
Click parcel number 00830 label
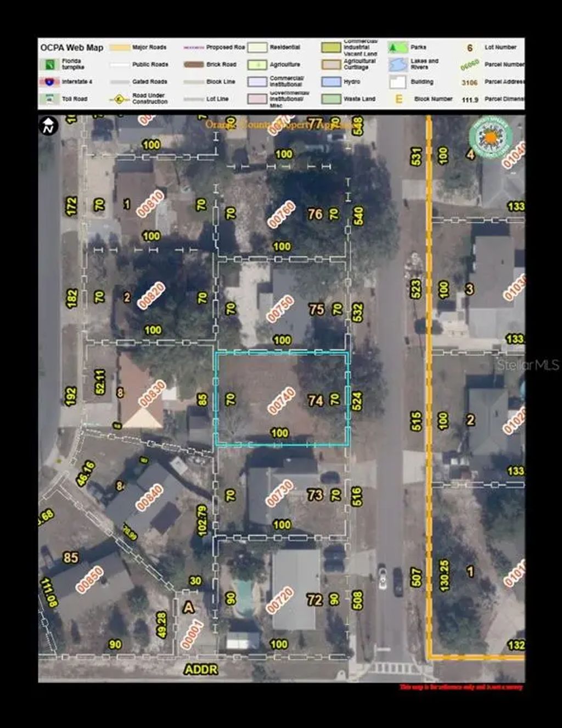pos(152,394)
